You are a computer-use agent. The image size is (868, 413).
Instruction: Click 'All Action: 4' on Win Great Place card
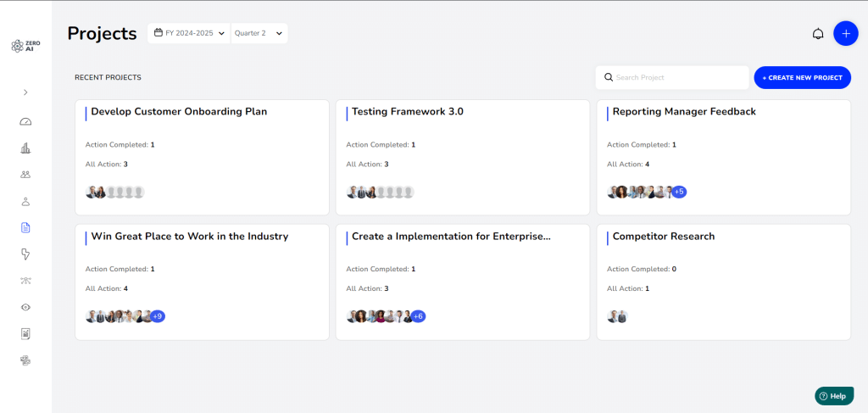click(x=106, y=288)
